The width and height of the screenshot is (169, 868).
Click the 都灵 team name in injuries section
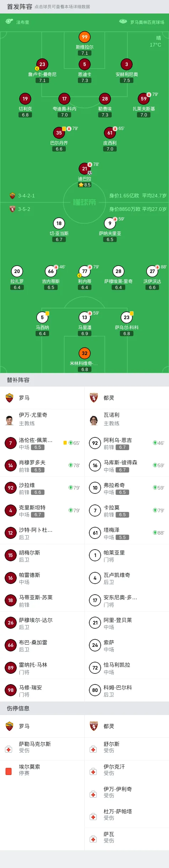(x=109, y=726)
